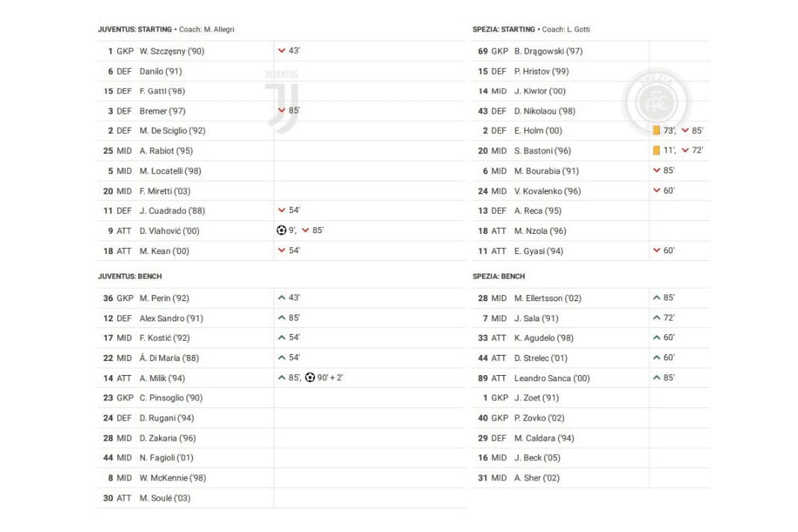
Task: Click the Juventus club logo watermark
Action: pyautogui.click(x=281, y=101)
